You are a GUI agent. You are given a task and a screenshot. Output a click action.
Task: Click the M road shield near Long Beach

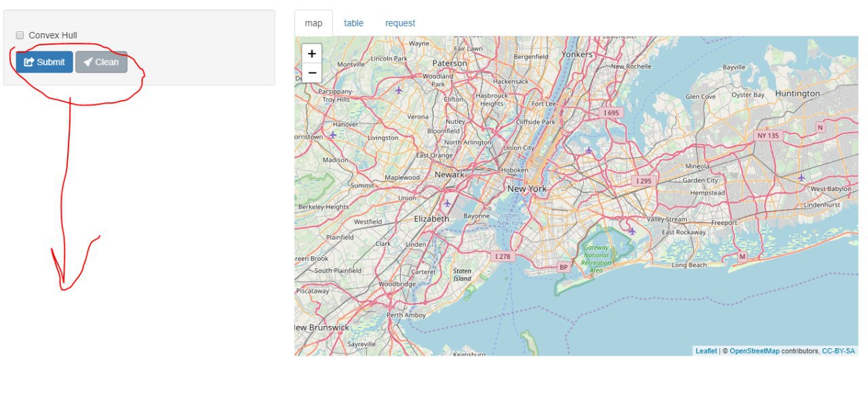(742, 257)
